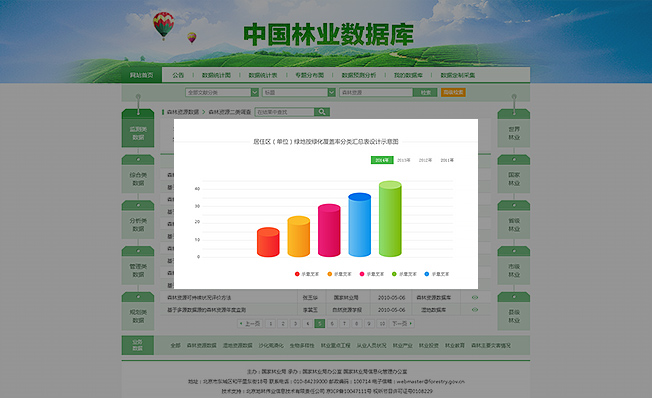Click the 全部 link in 业务数据 bar
The height and width of the screenshot is (398, 652).
point(175,346)
